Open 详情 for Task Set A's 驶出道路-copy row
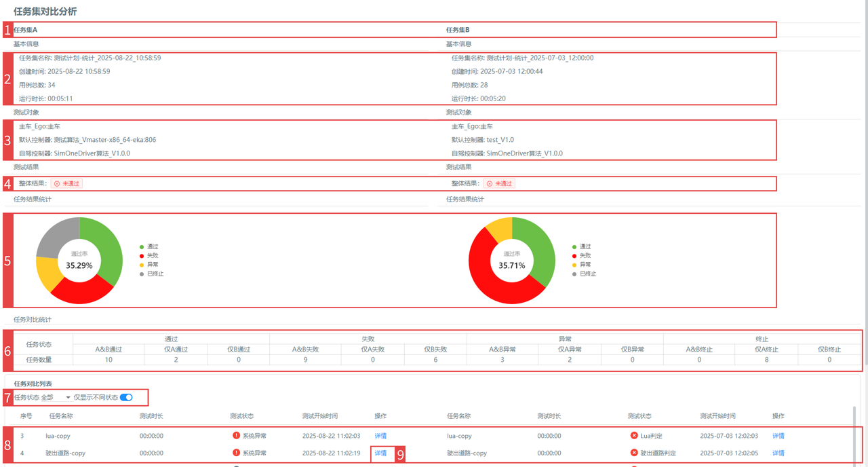Screen dimensions: 868x467 [x=380, y=453]
